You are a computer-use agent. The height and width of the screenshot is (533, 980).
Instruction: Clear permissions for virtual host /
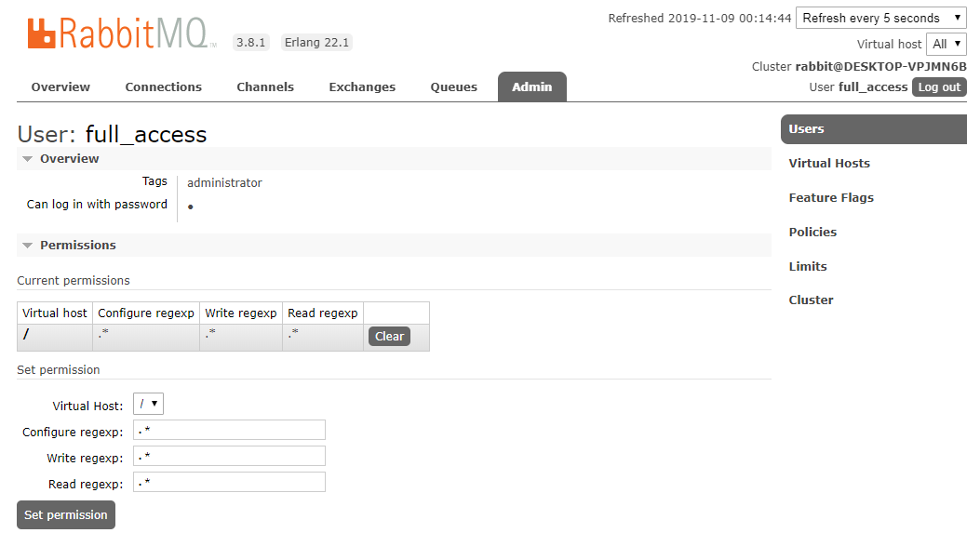click(x=389, y=336)
